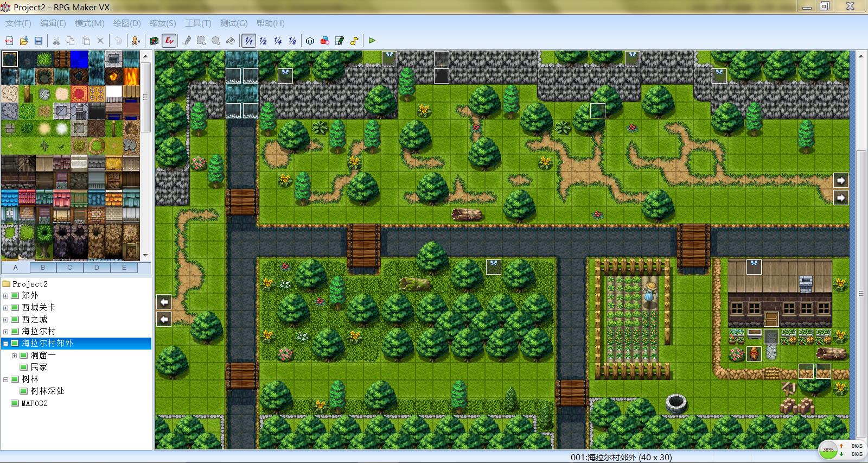The image size is (868, 463).
Task: Expand the 西之城 map tree node
Action: pos(6,320)
